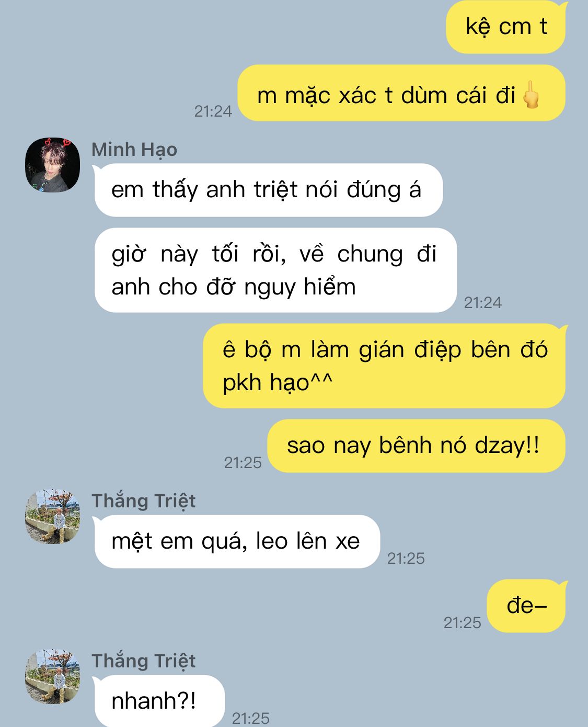Select the 'kệ cm t' message bubble
Image resolution: width=588 pixels, height=727 pixels.
(506, 27)
